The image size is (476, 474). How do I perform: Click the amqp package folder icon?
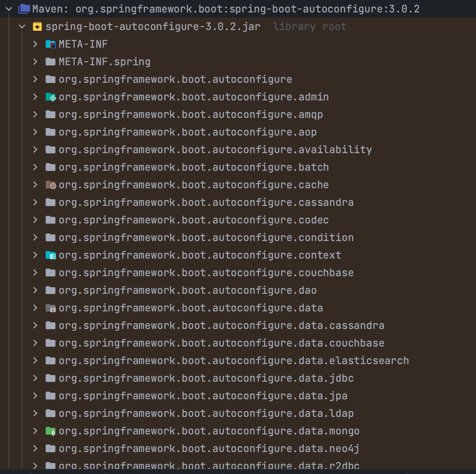click(x=51, y=114)
